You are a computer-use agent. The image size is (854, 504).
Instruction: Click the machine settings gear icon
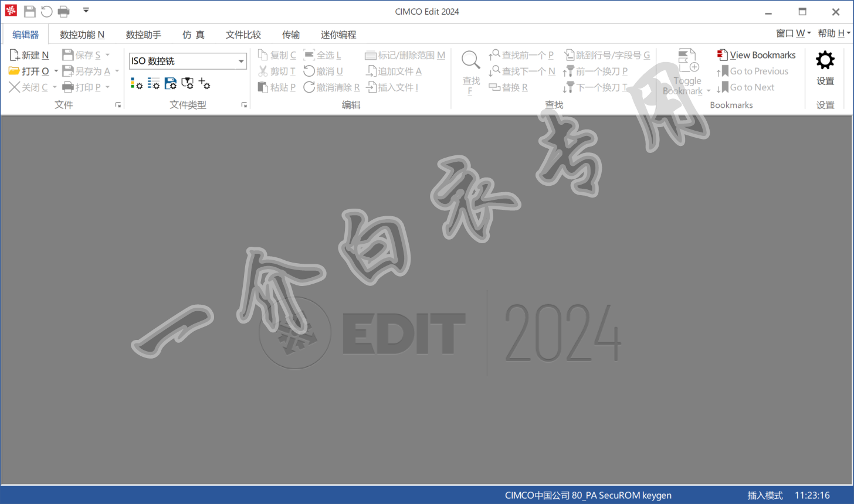click(x=188, y=83)
